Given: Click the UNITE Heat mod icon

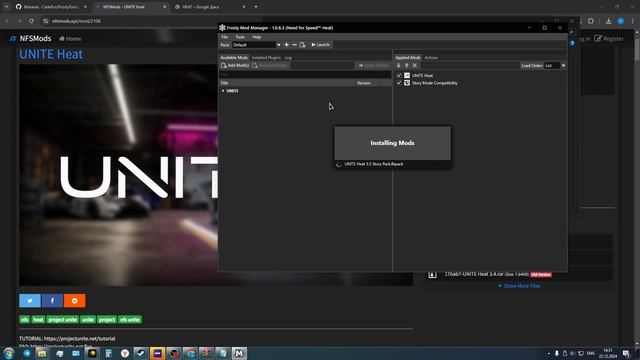Looking at the screenshot, I should [407, 76].
